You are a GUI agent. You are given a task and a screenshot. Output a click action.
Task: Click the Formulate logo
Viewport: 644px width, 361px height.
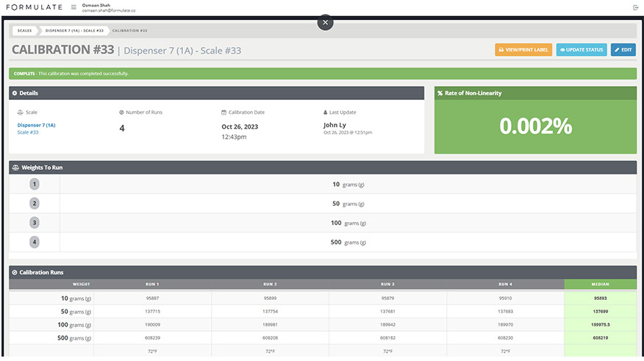[34, 7]
